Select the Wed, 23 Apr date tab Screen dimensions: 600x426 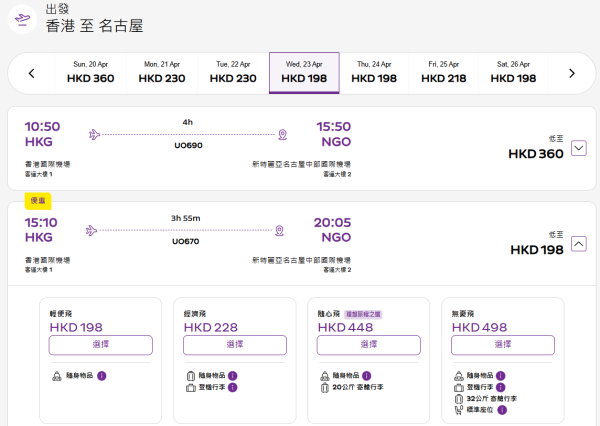pos(304,73)
